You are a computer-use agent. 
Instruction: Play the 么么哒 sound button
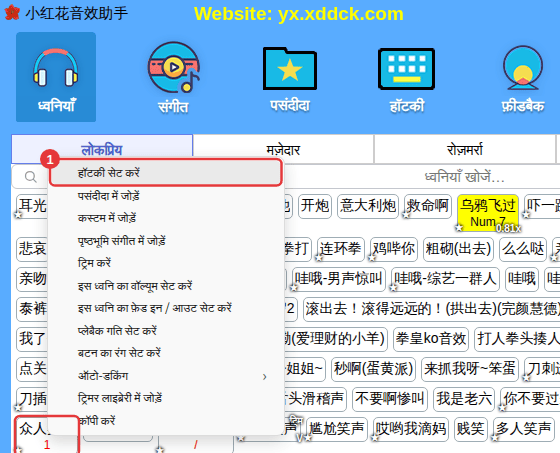(x=523, y=249)
